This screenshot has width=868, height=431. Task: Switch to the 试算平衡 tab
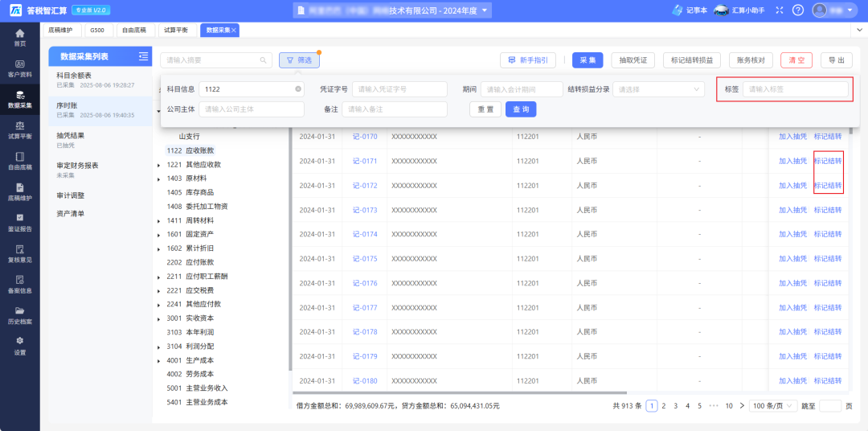click(x=177, y=31)
